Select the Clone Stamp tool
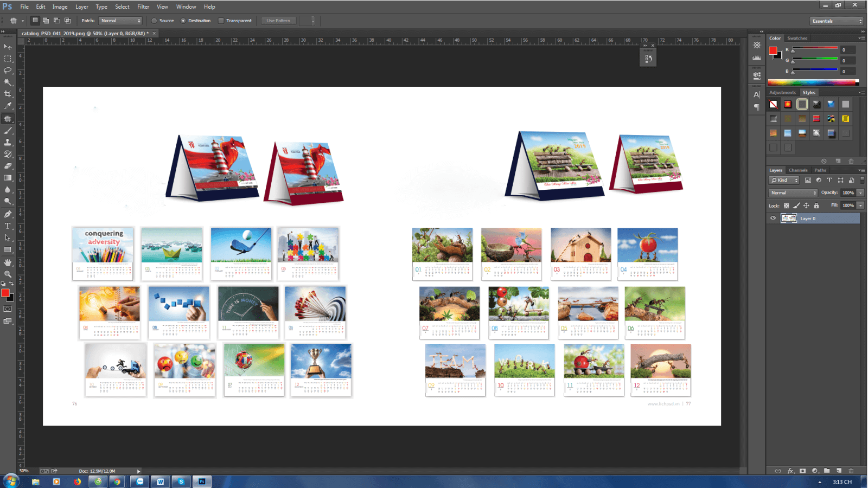The width and height of the screenshot is (868, 488). 8,142
